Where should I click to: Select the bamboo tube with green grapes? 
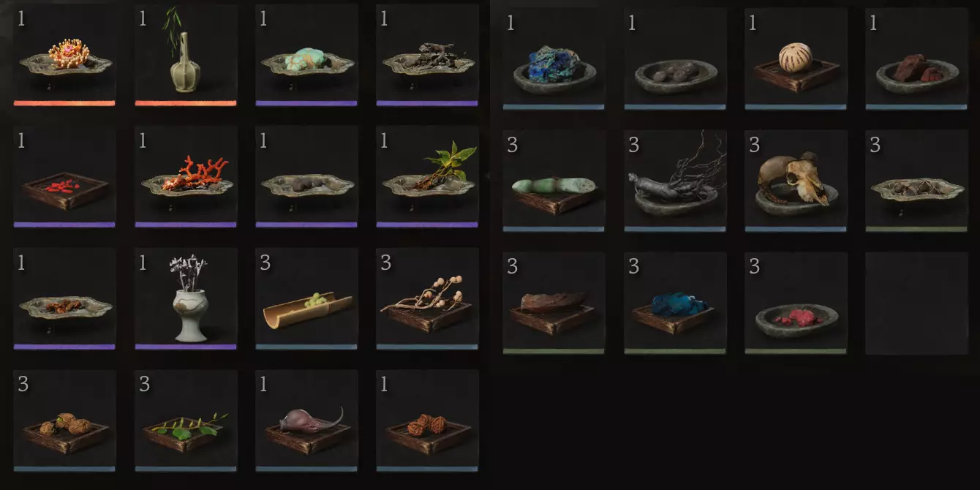tap(306, 298)
